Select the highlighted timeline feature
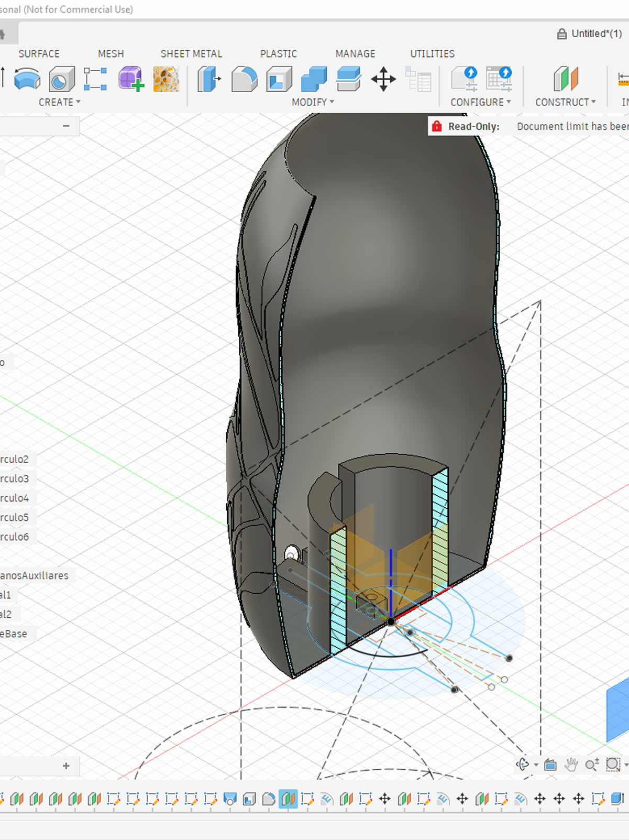629x840 pixels. click(x=288, y=799)
